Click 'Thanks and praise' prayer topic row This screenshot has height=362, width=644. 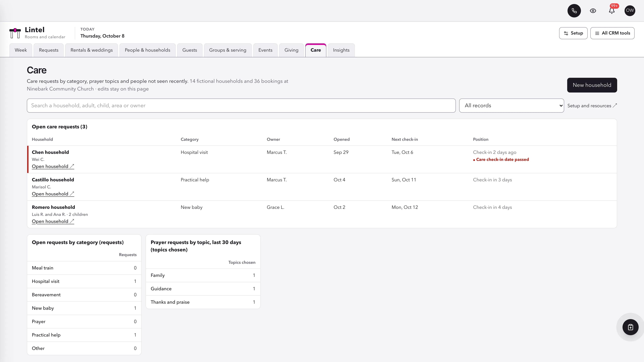coord(203,302)
